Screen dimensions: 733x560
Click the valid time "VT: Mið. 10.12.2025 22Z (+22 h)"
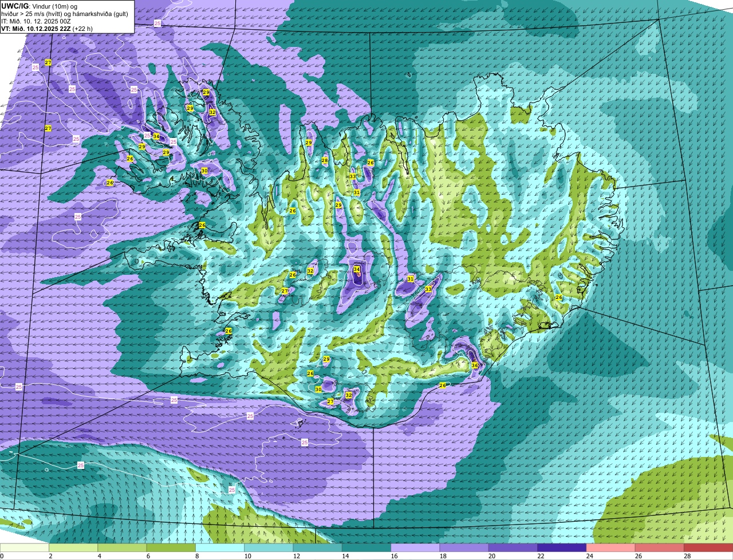47,29
